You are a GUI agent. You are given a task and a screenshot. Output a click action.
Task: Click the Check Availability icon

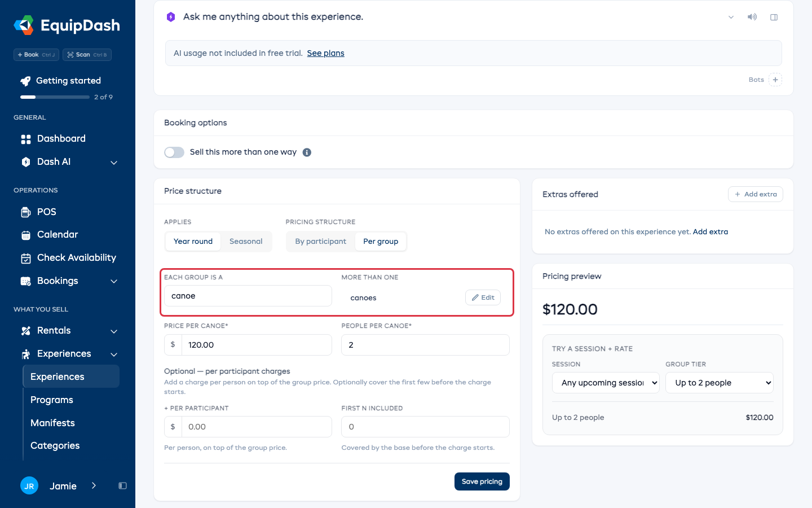click(x=26, y=258)
